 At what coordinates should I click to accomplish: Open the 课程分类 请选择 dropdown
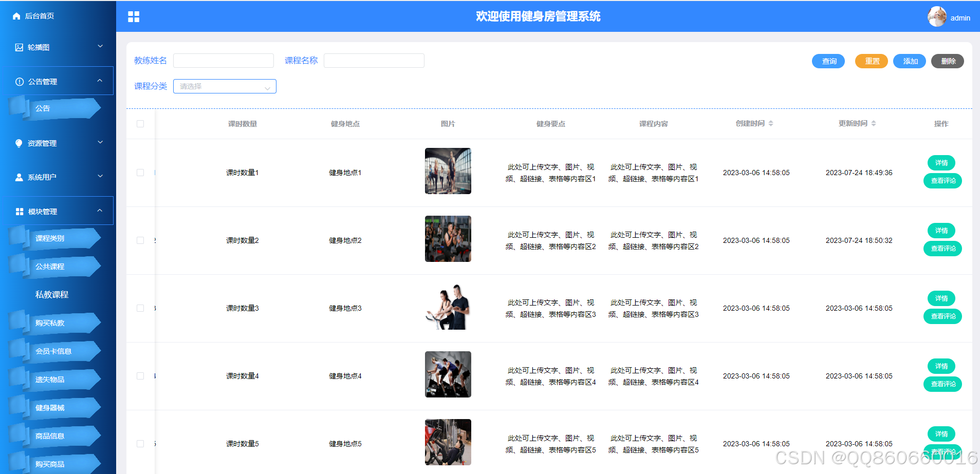point(224,86)
